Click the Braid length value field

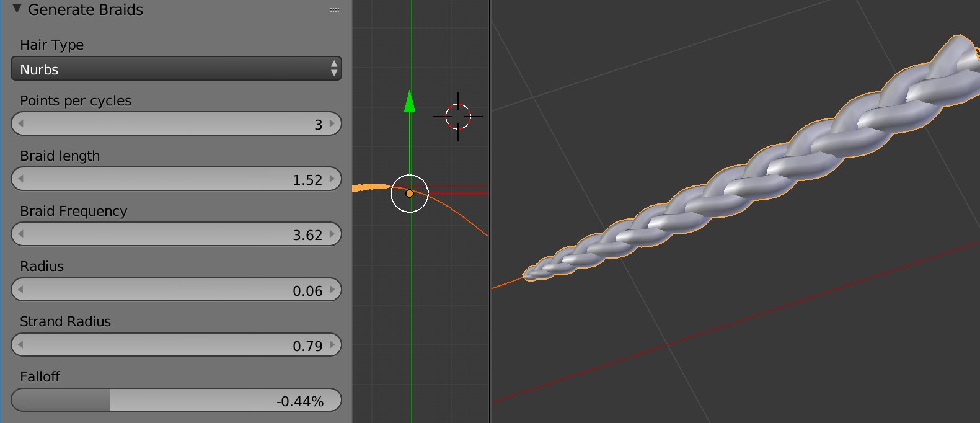176,179
